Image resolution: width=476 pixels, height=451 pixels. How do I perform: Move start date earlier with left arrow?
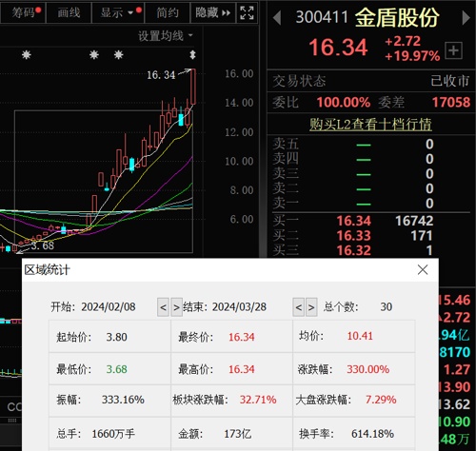[163, 307]
